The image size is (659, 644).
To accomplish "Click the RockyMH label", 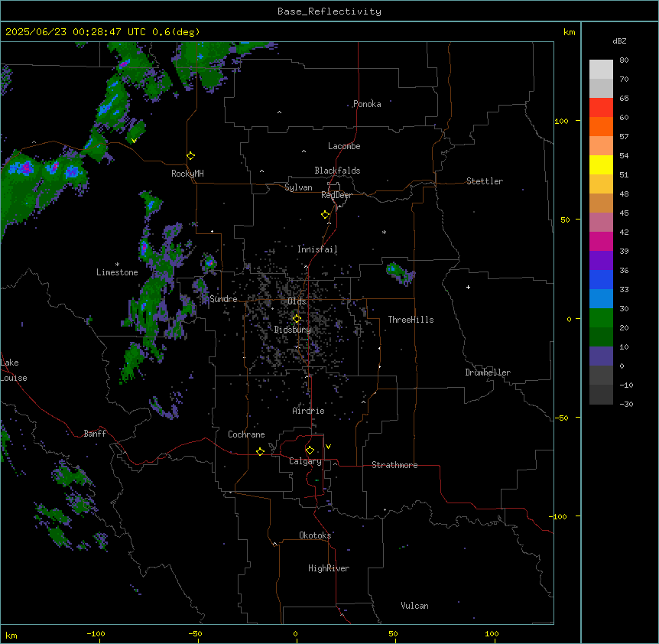I will pos(187,174).
